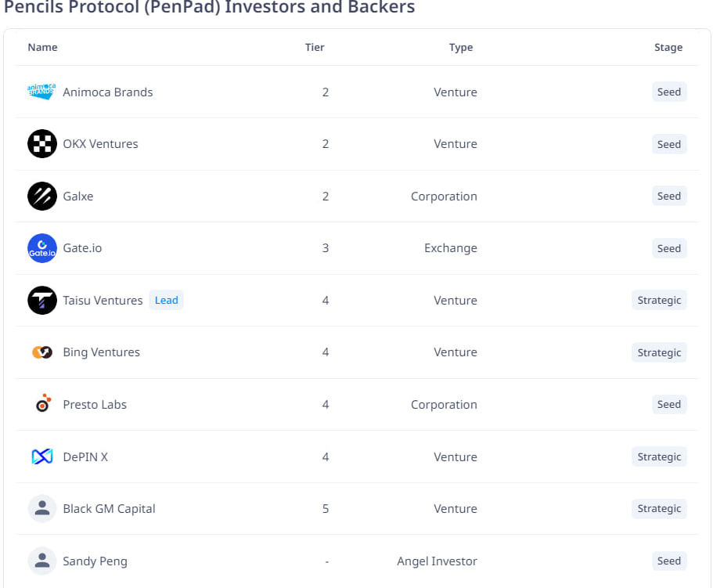713x588 pixels.
Task: Click Black GM Capital avatar placeholder
Action: tap(41, 508)
